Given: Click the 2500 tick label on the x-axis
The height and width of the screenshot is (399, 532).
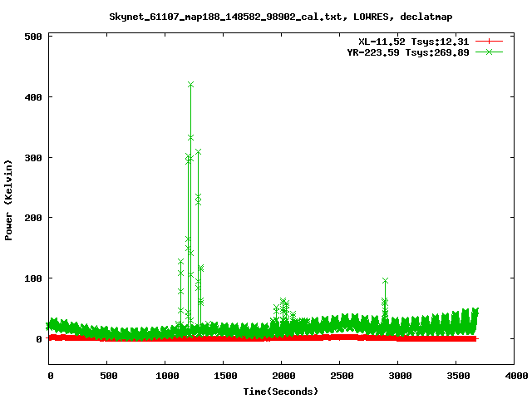Looking at the screenshot, I should (x=340, y=377).
